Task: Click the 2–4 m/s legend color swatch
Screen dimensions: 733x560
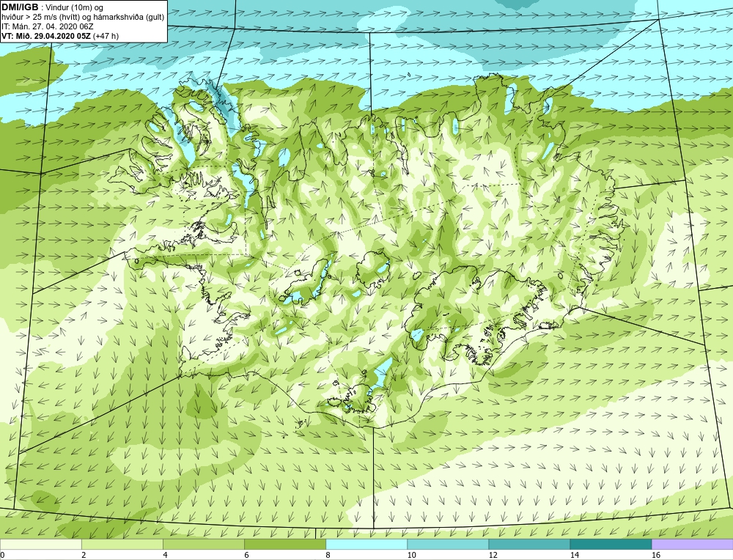Action: coord(122,544)
